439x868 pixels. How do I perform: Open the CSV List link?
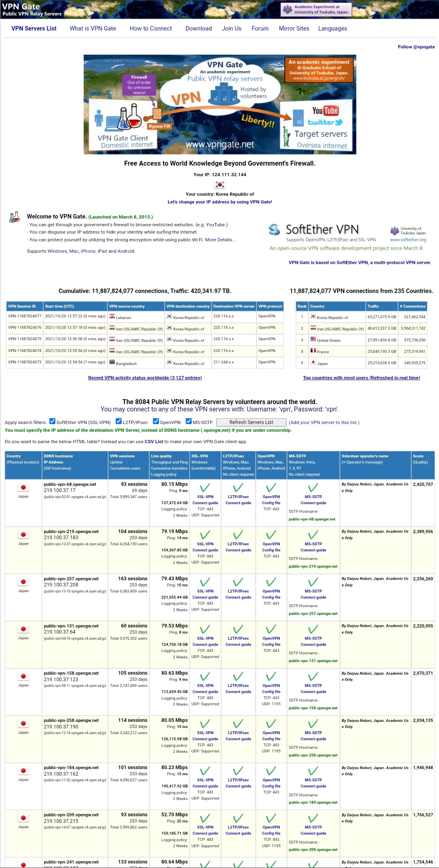coord(154,442)
